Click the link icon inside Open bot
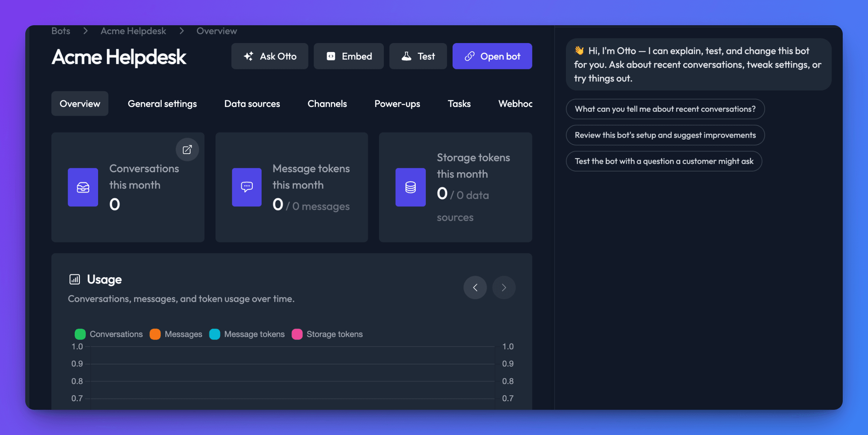Image resolution: width=868 pixels, height=435 pixels. pos(470,56)
